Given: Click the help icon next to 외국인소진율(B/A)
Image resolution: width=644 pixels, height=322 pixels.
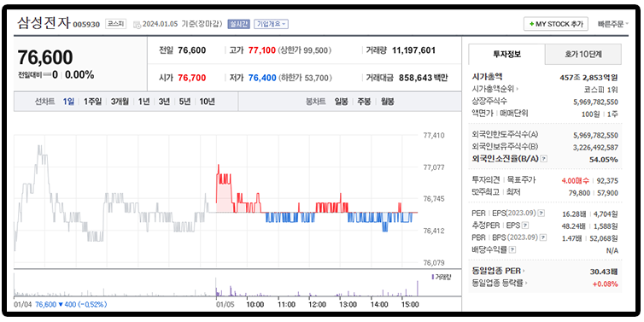Looking at the screenshot, I should pos(544,159).
